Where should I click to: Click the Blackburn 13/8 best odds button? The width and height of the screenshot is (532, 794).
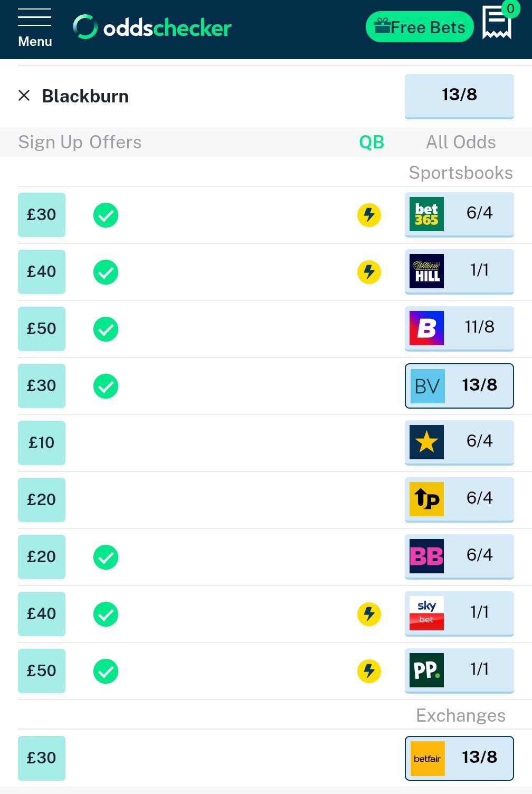coord(459,96)
